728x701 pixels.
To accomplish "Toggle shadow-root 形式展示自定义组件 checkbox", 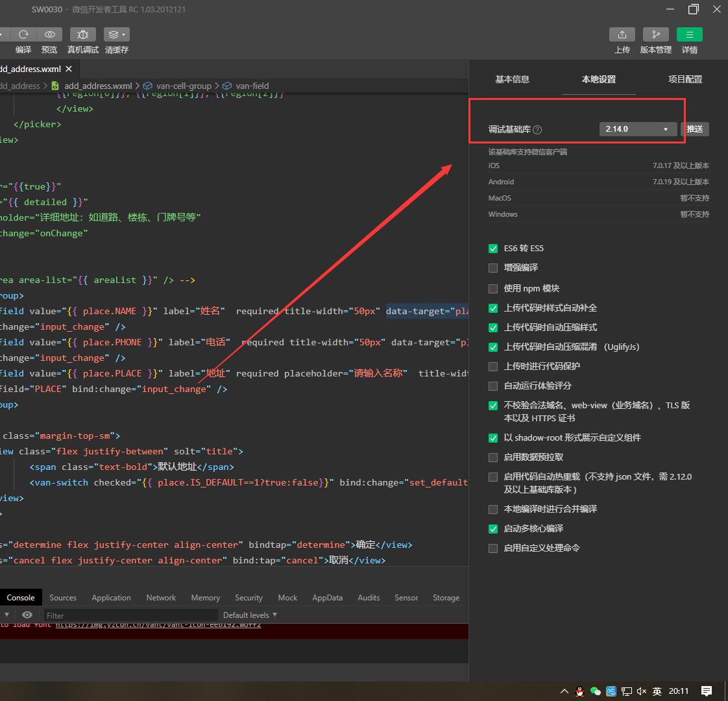I will [493, 438].
